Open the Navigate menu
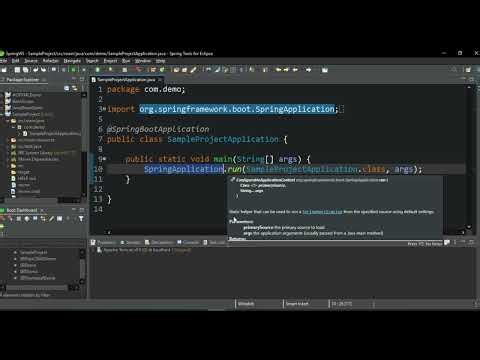The image size is (480, 360). [x=72, y=61]
